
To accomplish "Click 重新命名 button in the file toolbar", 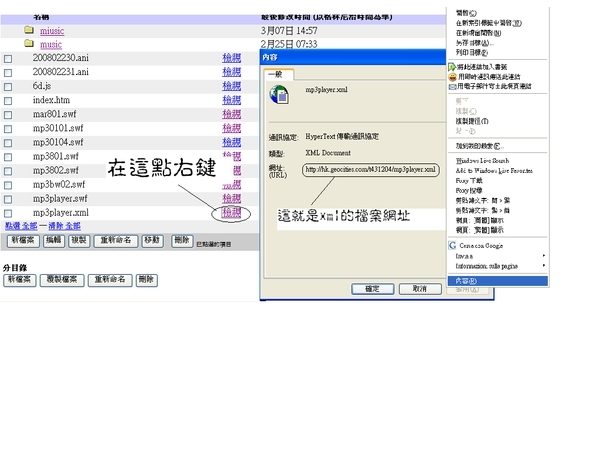I will tap(116, 241).
